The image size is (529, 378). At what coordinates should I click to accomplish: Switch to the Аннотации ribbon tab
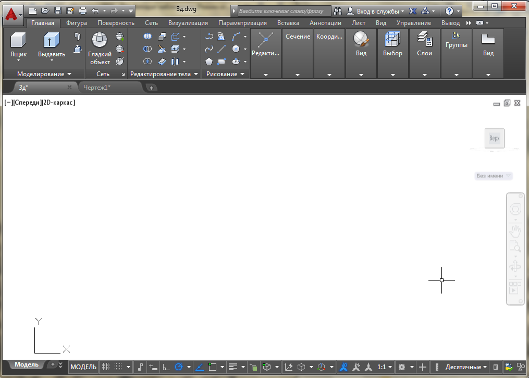(325, 23)
